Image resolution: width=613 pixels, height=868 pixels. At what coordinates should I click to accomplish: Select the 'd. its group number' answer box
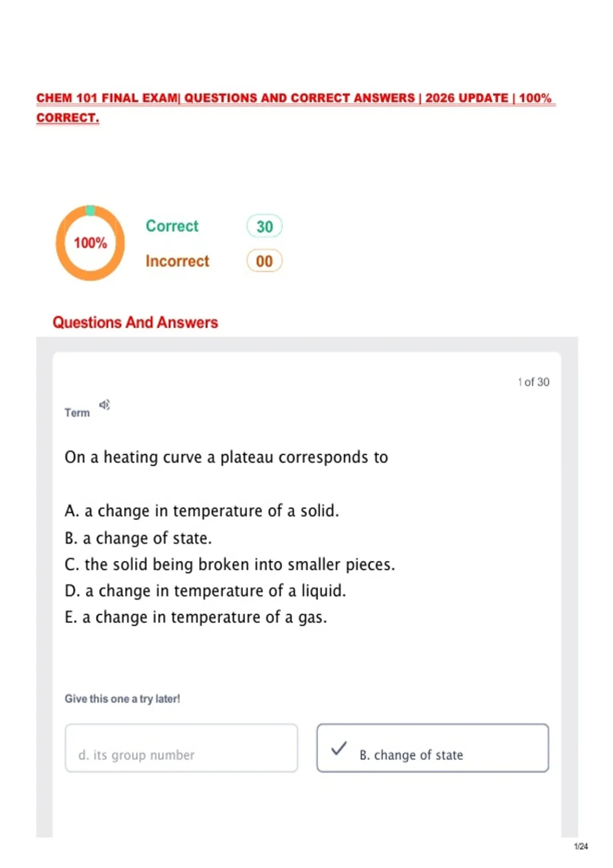[181, 748]
